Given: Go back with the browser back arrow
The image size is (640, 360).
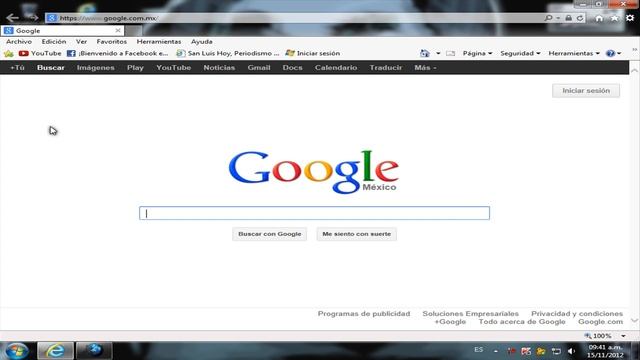Looking at the screenshot, I should pyautogui.click(x=12, y=18).
